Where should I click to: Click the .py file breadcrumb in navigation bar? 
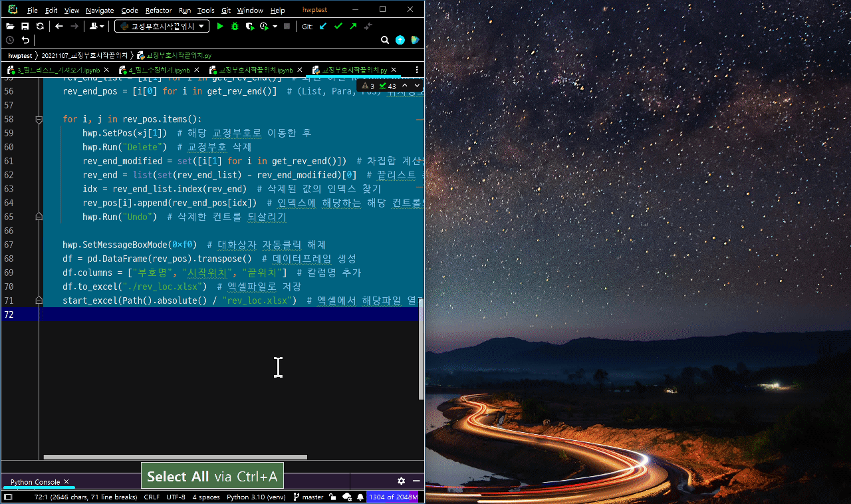pyautogui.click(x=174, y=55)
